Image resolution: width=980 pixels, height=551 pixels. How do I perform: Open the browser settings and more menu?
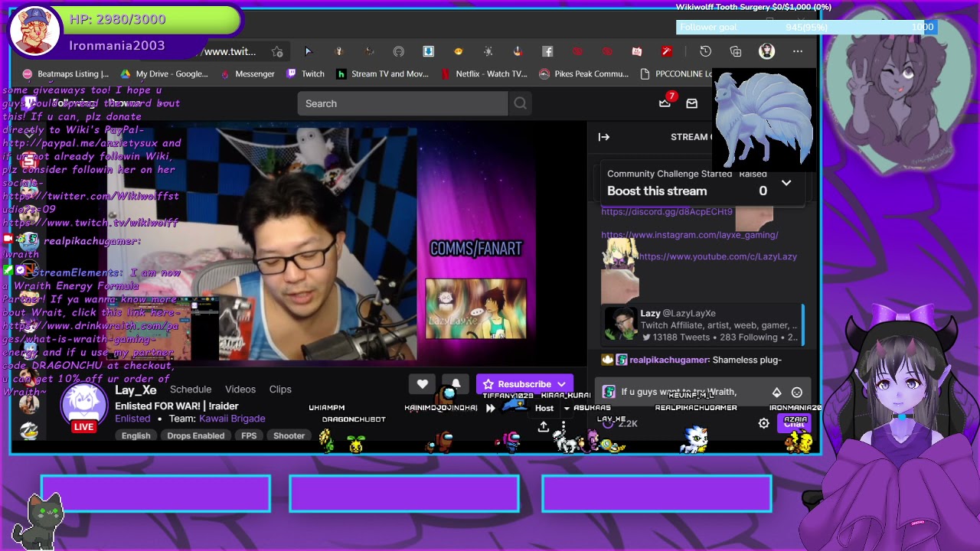798,51
